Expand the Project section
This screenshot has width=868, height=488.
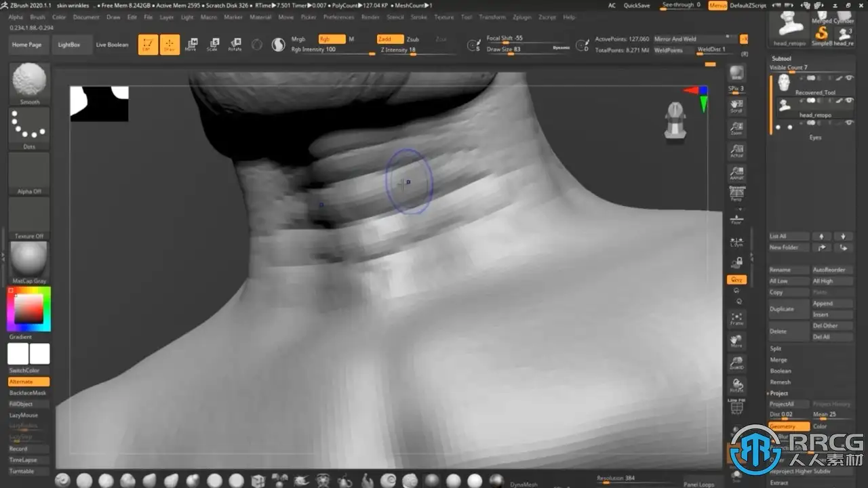pyautogui.click(x=778, y=393)
